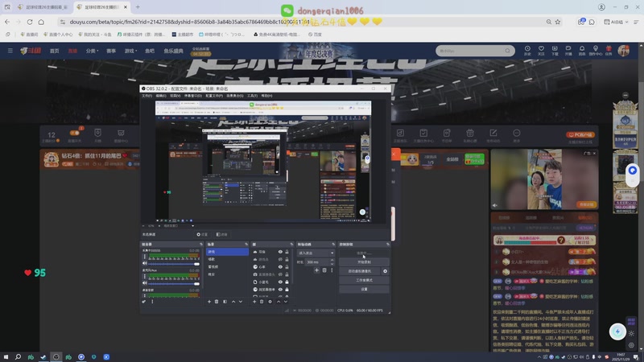Open the Douyu hamburger menu icon

(10, 51)
